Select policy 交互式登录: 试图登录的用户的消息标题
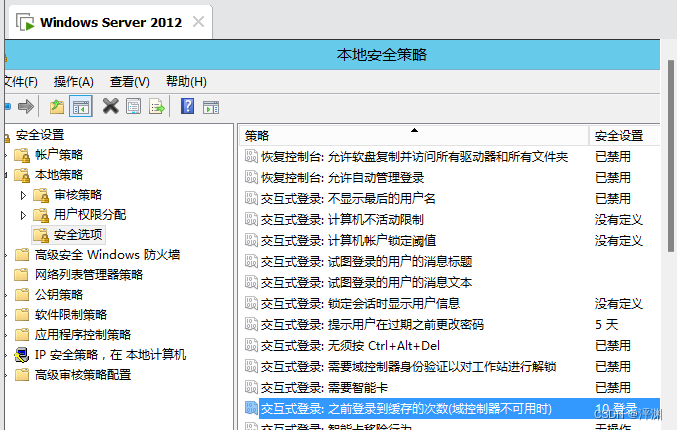 pyautogui.click(x=366, y=261)
